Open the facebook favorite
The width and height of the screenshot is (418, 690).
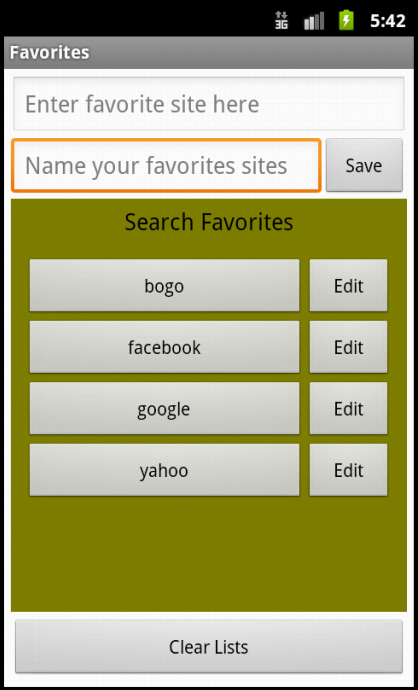pyautogui.click(x=164, y=347)
